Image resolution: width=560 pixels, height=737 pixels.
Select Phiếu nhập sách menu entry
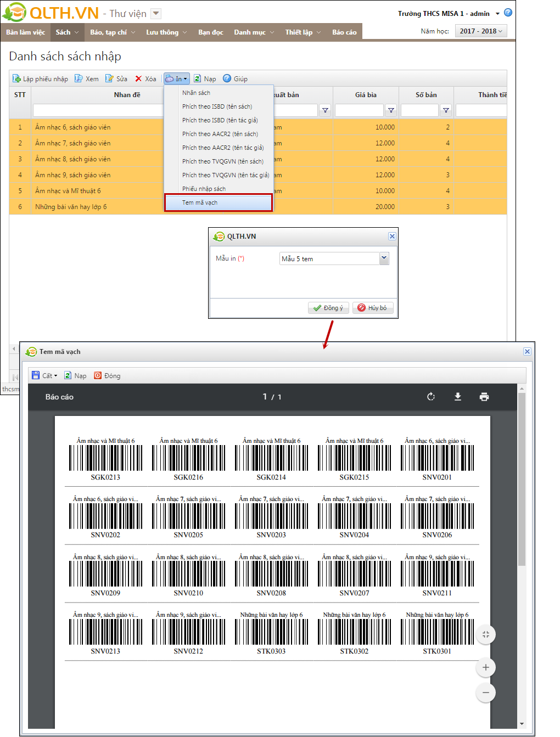coord(219,189)
